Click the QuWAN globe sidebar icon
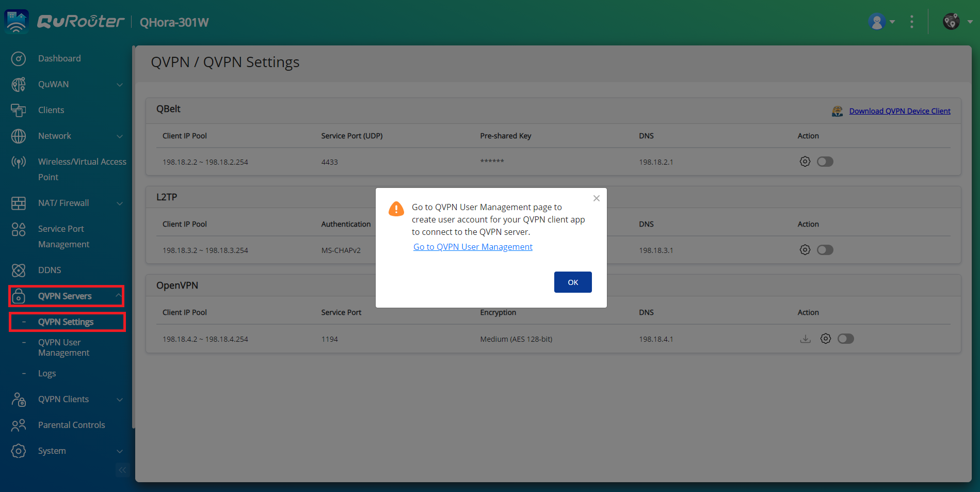This screenshot has height=492, width=980. pos(19,85)
